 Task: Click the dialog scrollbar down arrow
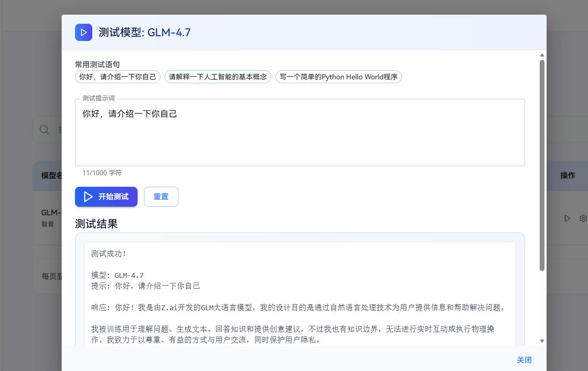(542, 341)
